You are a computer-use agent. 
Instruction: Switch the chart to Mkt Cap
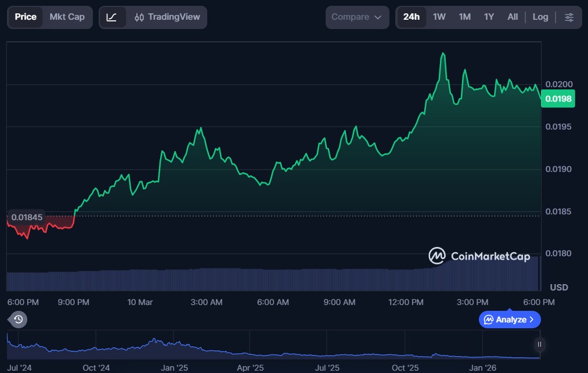(x=67, y=17)
